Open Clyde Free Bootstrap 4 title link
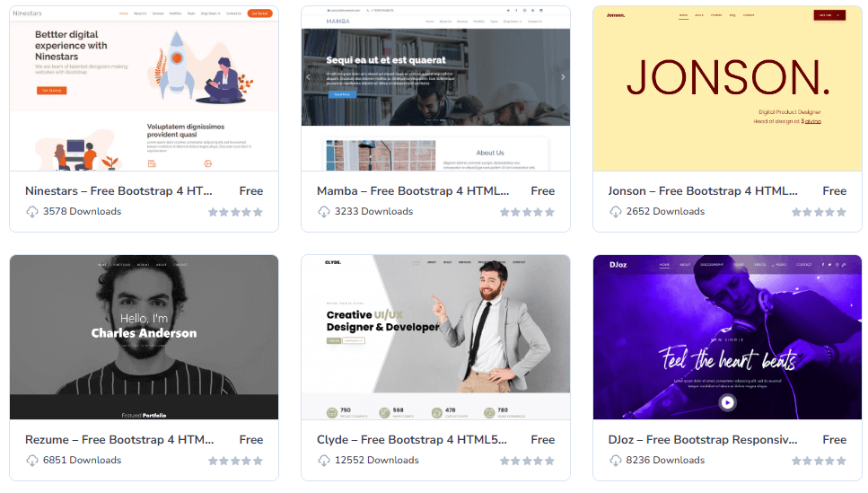This screenshot has width=868, height=493. click(x=411, y=440)
